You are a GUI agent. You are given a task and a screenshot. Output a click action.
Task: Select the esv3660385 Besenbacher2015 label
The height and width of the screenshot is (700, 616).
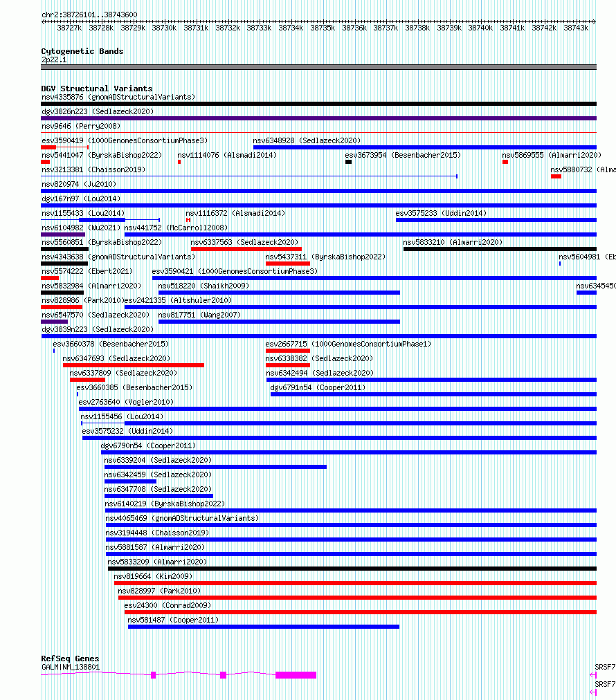[134, 387]
